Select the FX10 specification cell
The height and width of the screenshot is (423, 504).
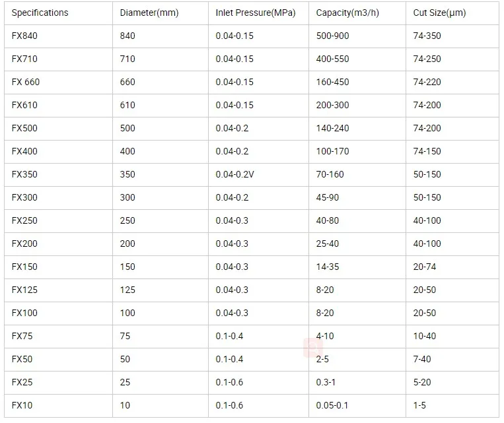pyautogui.click(x=22, y=405)
